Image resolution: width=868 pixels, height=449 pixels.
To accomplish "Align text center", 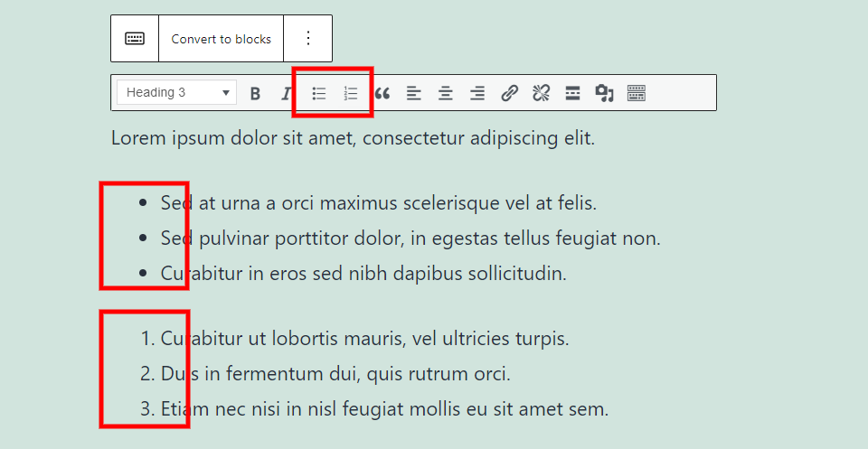I will 445,93.
